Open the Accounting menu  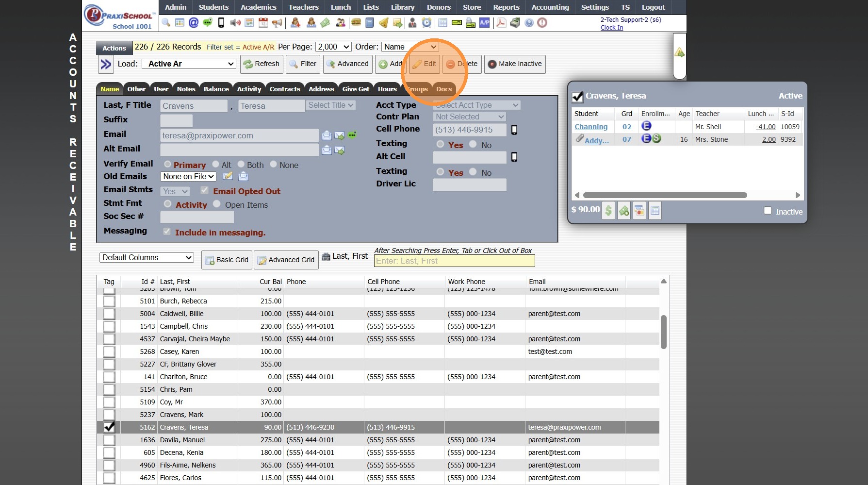pyautogui.click(x=550, y=7)
